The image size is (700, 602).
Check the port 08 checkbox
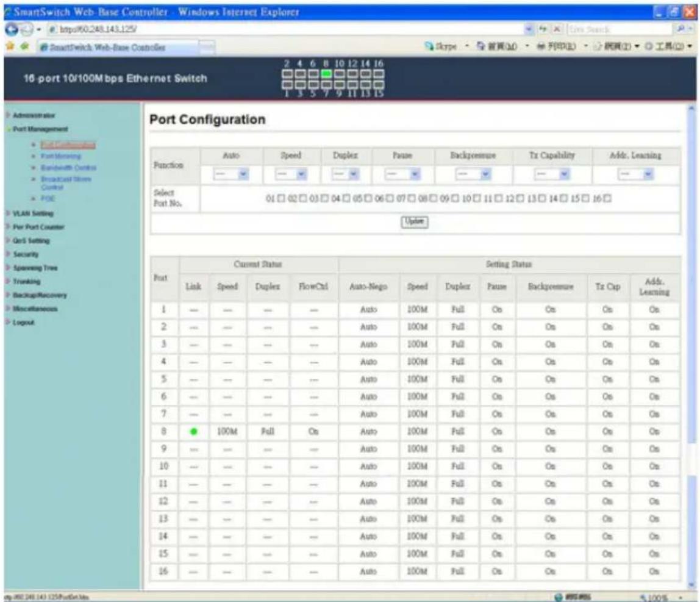[433, 198]
